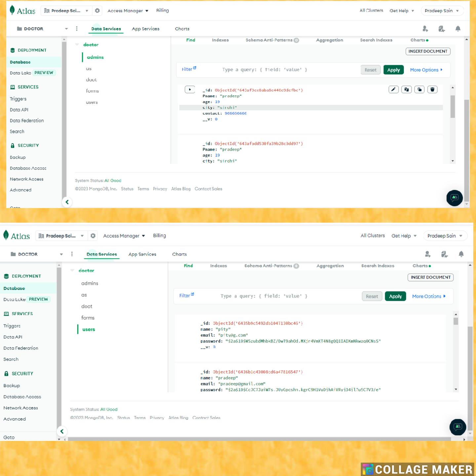Image resolution: width=476 pixels, height=476 pixels.
Task: Click Atlas leaf logo in top screenshot
Action: [12, 10]
